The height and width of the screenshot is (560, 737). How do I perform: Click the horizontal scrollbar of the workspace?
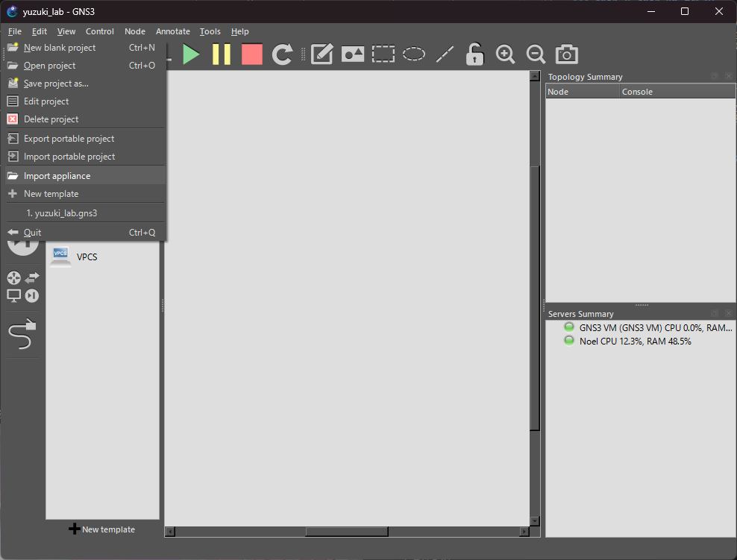[347, 532]
